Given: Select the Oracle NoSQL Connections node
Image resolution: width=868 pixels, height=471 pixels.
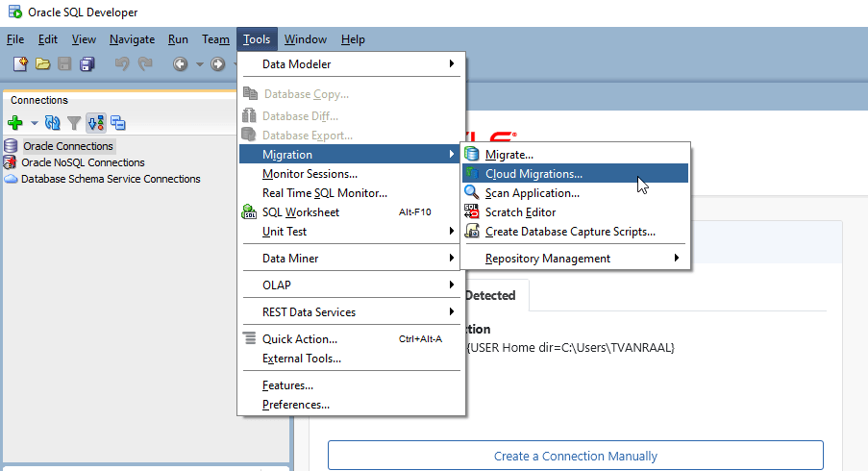Looking at the screenshot, I should tap(83, 162).
